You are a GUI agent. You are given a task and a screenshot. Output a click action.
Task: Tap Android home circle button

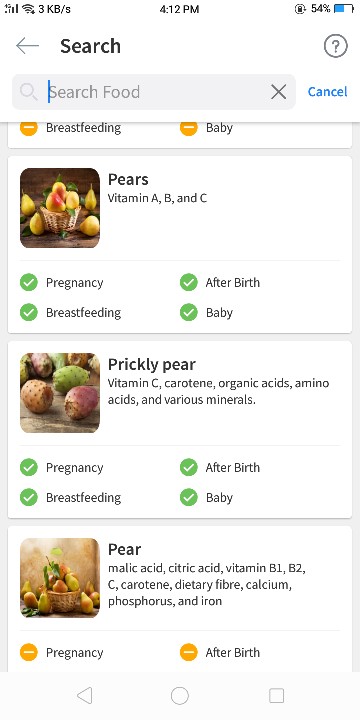(x=180, y=696)
